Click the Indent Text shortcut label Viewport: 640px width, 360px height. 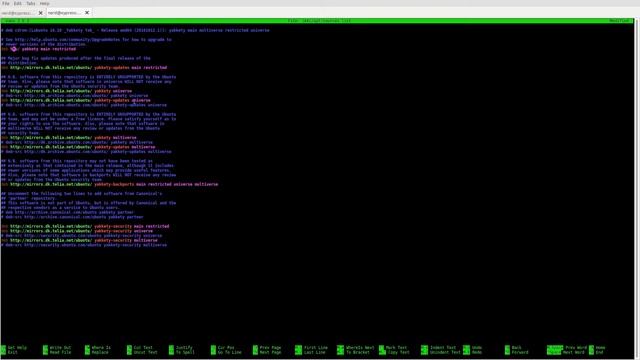pyautogui.click(x=443, y=347)
